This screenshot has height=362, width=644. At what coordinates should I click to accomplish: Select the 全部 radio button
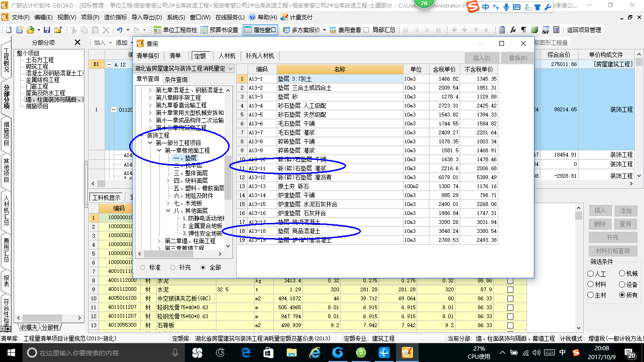click(203, 267)
